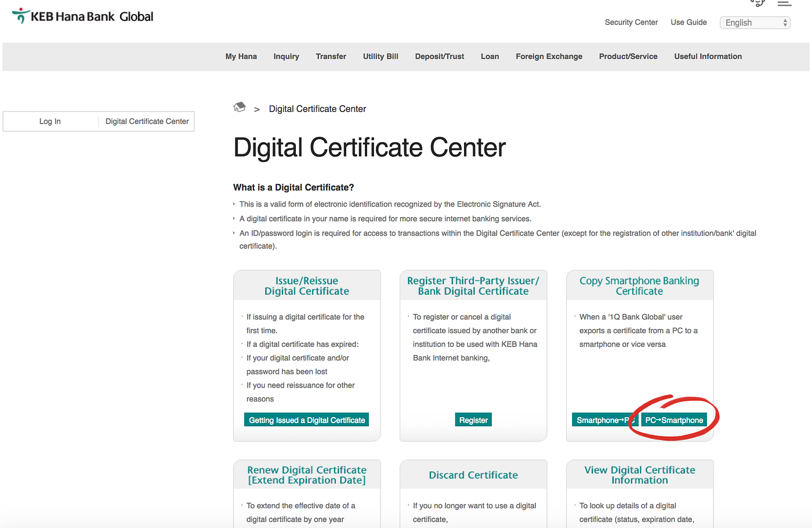
Task: Click the Digital Certificate Center breadcrumb text
Action: [317, 109]
